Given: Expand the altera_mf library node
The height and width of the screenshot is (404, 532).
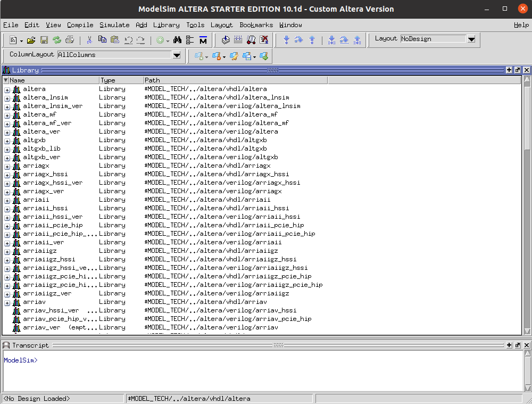Looking at the screenshot, I should (x=7, y=116).
